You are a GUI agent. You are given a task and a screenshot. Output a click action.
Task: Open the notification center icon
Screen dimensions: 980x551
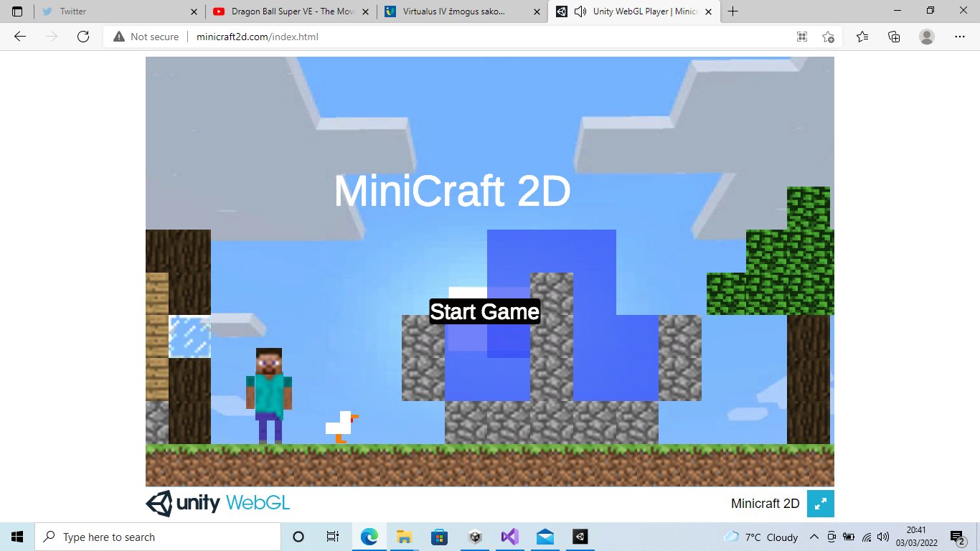[x=957, y=537]
